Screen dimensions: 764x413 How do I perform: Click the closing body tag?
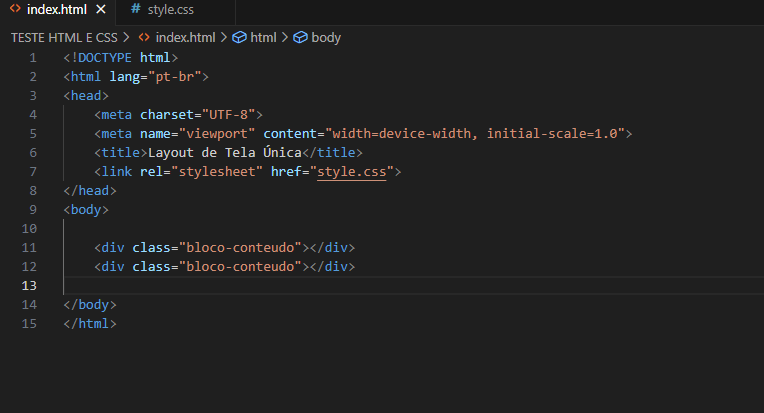[90, 305]
